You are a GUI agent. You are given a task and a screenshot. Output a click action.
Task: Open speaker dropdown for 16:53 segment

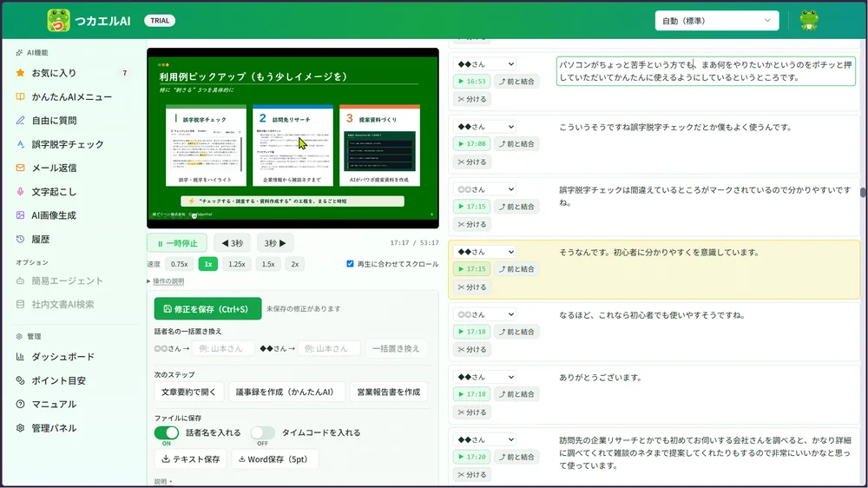[x=485, y=64]
